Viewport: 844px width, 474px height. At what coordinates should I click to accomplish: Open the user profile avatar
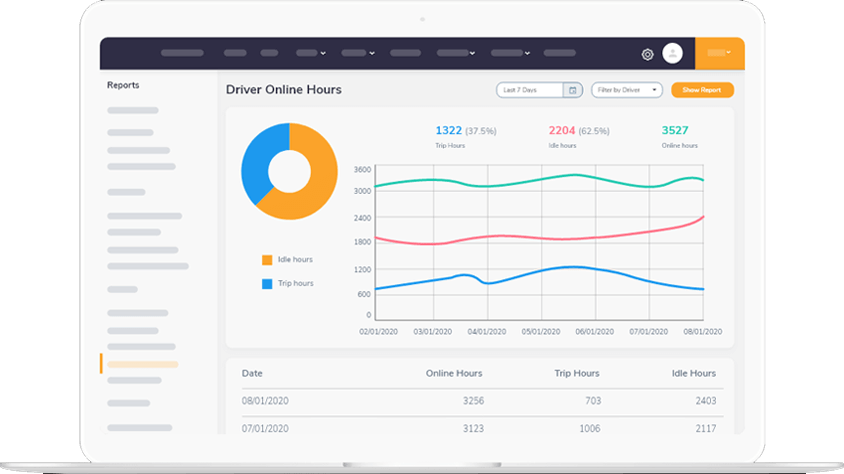[x=672, y=53]
